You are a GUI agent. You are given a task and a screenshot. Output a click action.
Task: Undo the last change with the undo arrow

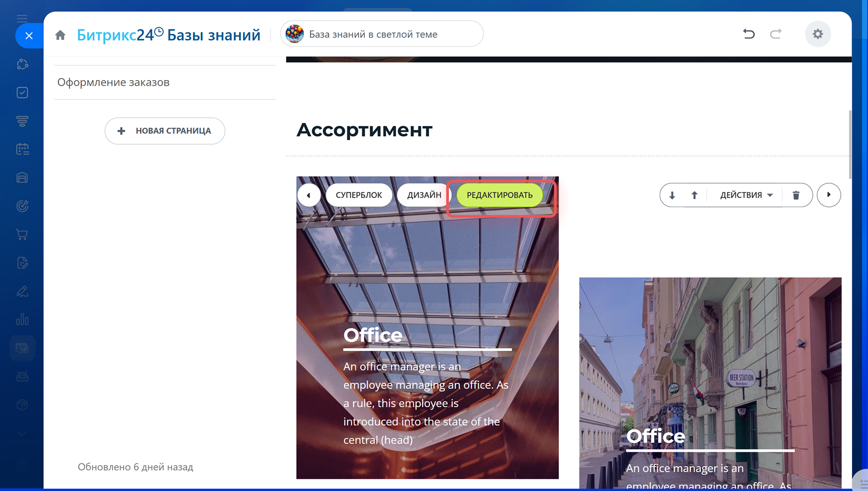(x=749, y=34)
